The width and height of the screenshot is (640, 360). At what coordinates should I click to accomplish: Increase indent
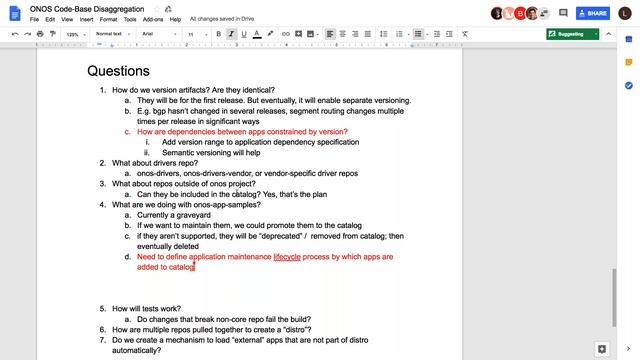coord(449,34)
